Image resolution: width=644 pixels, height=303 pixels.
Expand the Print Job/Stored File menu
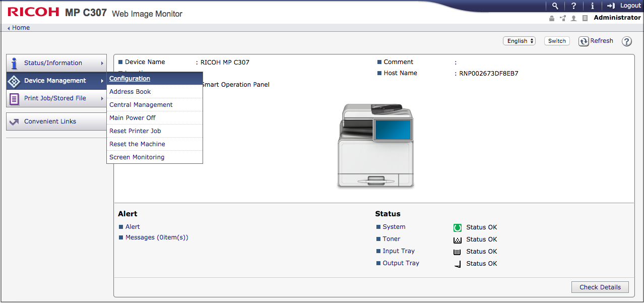pos(56,98)
